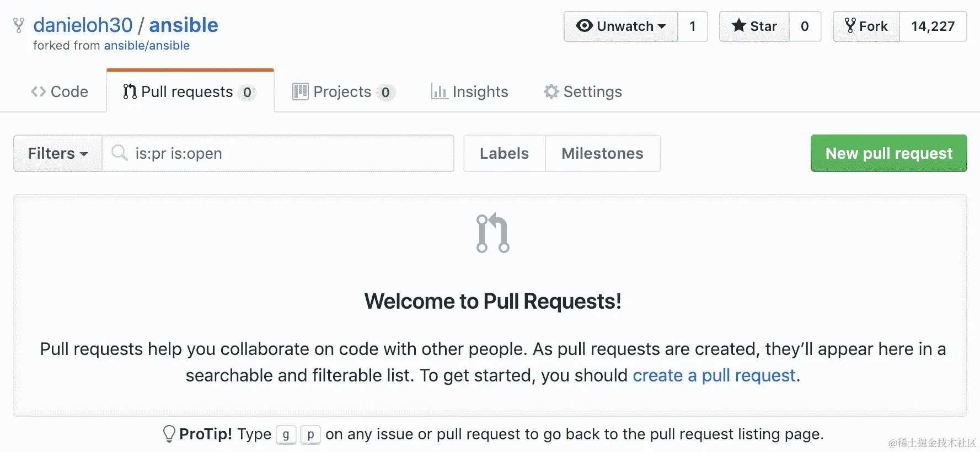The width and height of the screenshot is (980, 452).
Task: Click the Projects count badge 0
Action: [x=385, y=92]
